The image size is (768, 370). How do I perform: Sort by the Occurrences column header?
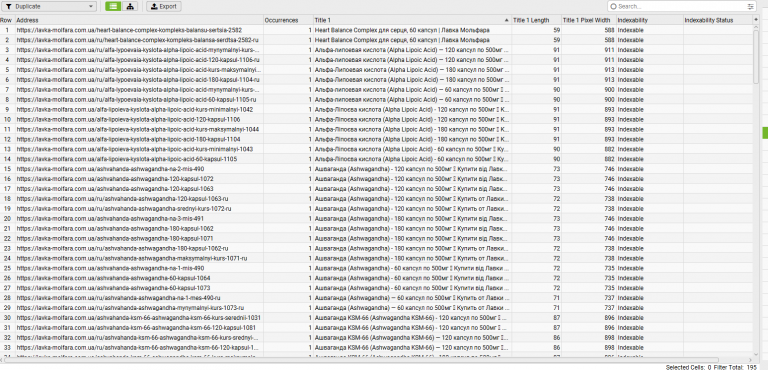tap(288, 20)
